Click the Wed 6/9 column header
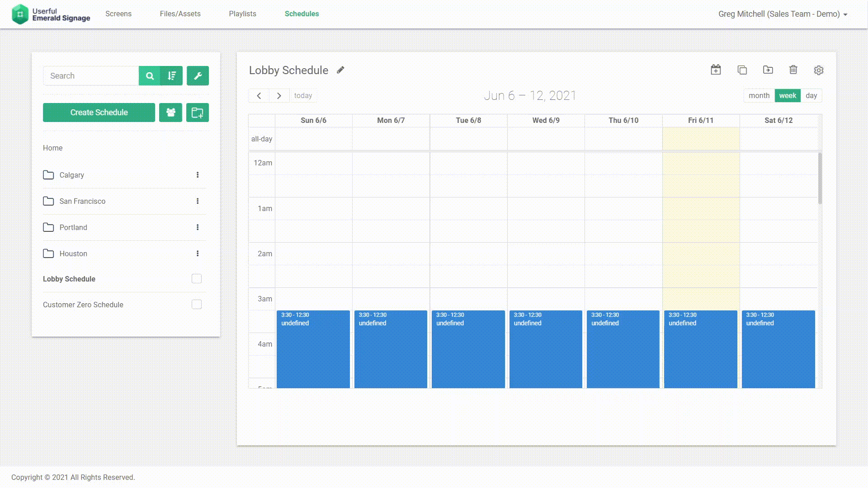The width and height of the screenshot is (868, 488). [546, 121]
